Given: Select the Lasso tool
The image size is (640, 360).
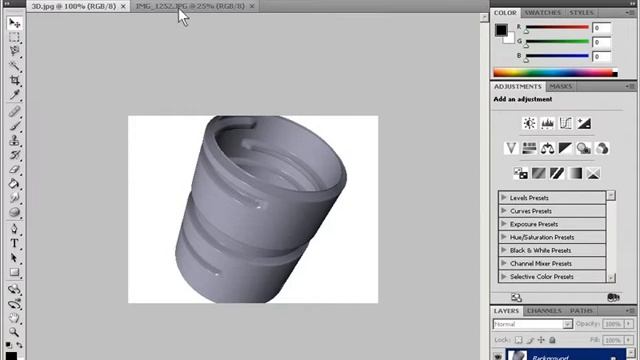Looking at the screenshot, I should (x=14, y=51).
